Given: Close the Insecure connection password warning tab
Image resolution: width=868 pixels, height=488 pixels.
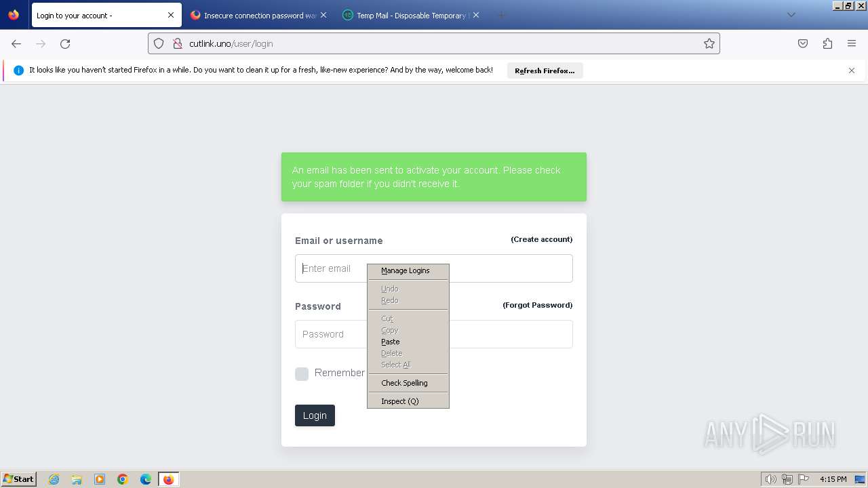Looking at the screenshot, I should pyautogui.click(x=323, y=15).
